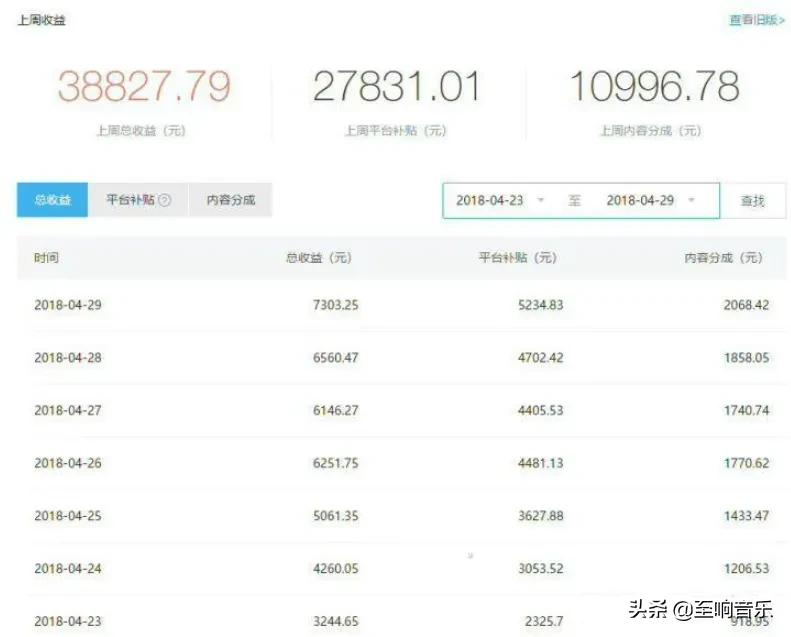Open the end date dropdown arrow for 2018-04-29
This screenshot has height=637, width=791.
[692, 200]
